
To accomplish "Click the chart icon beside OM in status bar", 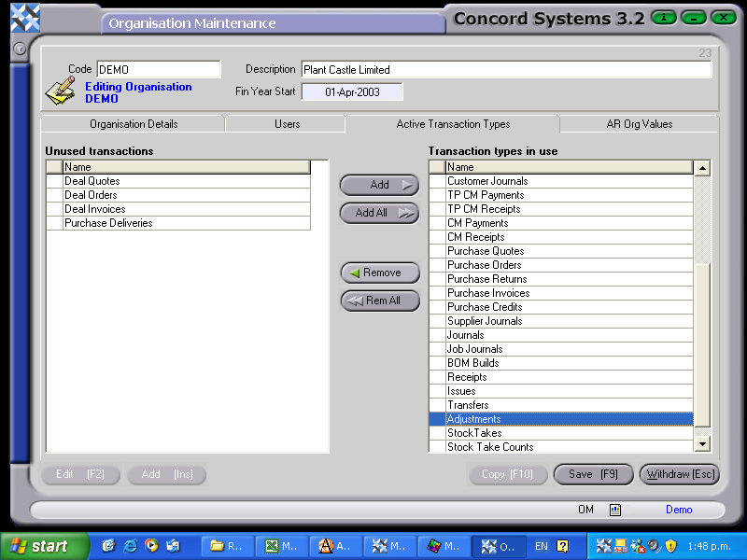I will coord(615,510).
